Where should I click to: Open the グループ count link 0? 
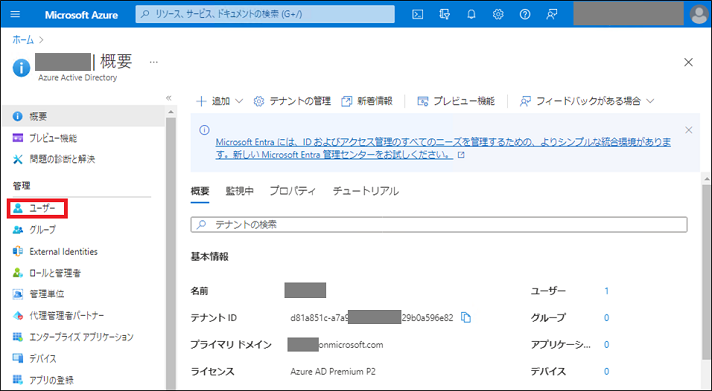606,318
